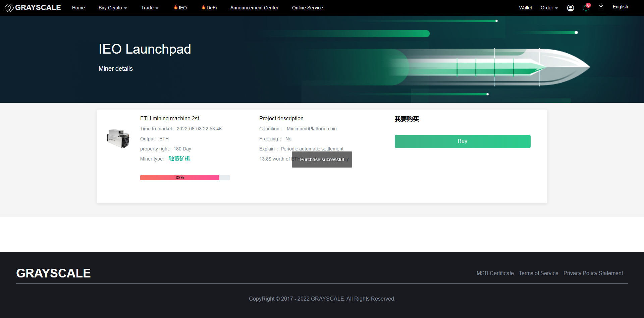Click the Purchase successful toast message

click(322, 160)
